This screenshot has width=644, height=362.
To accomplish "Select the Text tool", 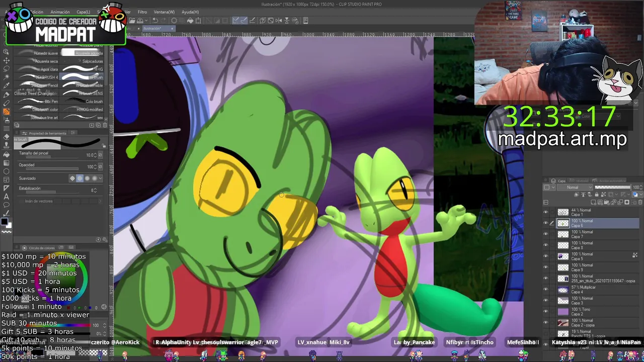I will click(x=6, y=197).
